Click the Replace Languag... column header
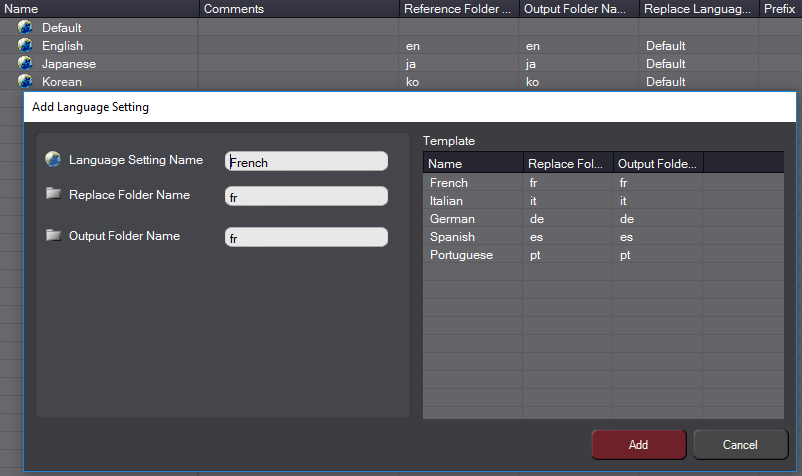802x476 pixels. click(699, 9)
